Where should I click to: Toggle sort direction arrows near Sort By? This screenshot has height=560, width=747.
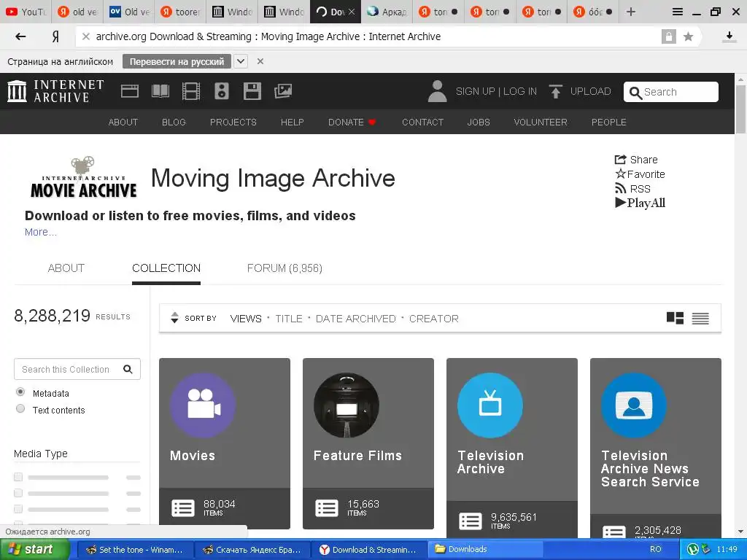click(174, 318)
